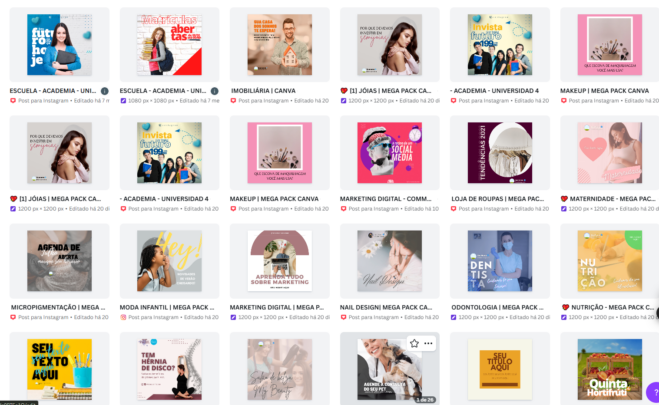Click heart icon beside Maternidade Mega Pack title

pos(564,199)
